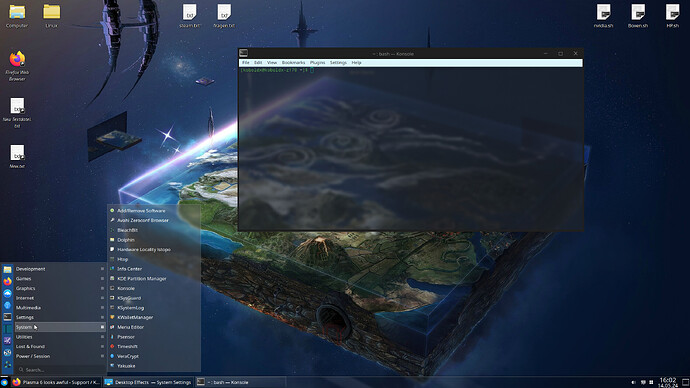Open Konsole File menu
The width and height of the screenshot is (690, 388).
tap(246, 62)
